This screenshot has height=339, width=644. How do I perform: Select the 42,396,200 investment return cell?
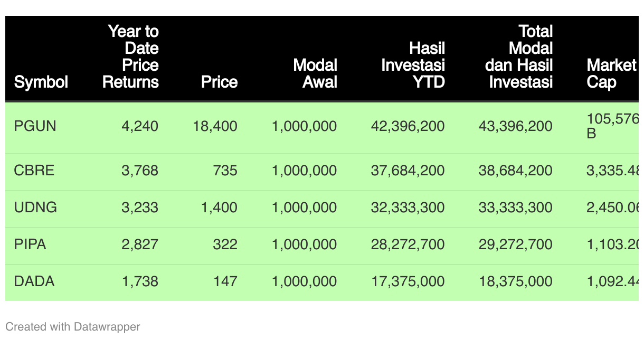tap(408, 126)
